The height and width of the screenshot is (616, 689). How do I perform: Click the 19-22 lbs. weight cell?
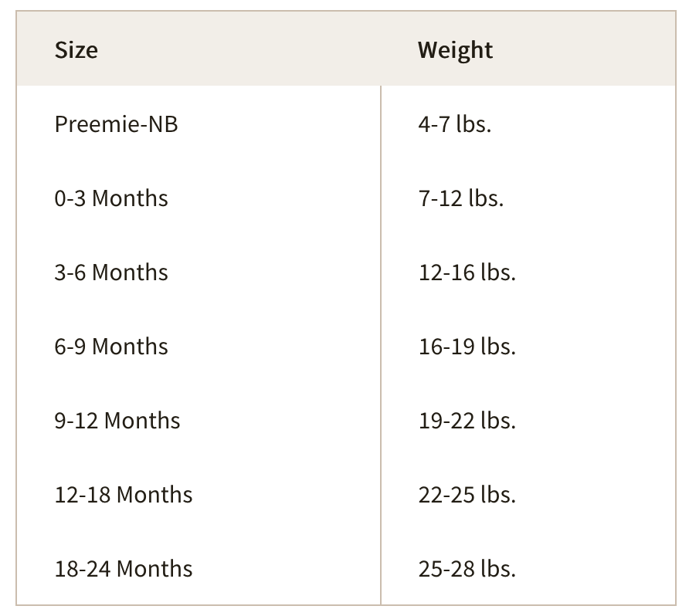[528, 420]
